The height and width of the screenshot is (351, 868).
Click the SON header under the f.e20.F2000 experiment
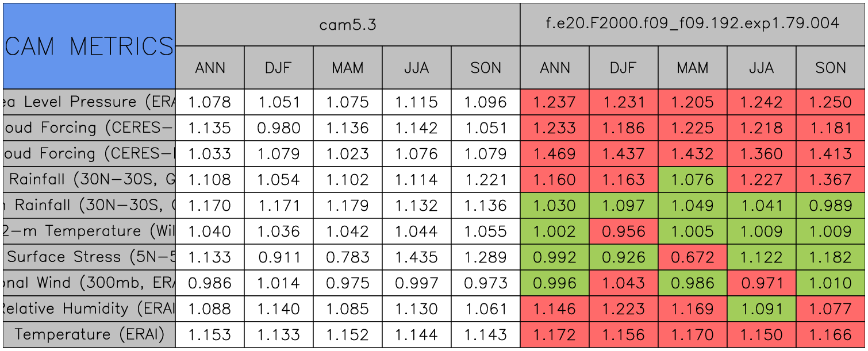pos(831,68)
